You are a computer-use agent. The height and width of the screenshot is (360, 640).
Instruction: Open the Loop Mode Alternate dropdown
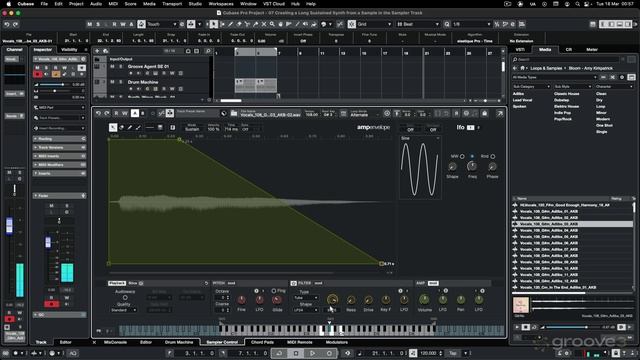point(364,114)
